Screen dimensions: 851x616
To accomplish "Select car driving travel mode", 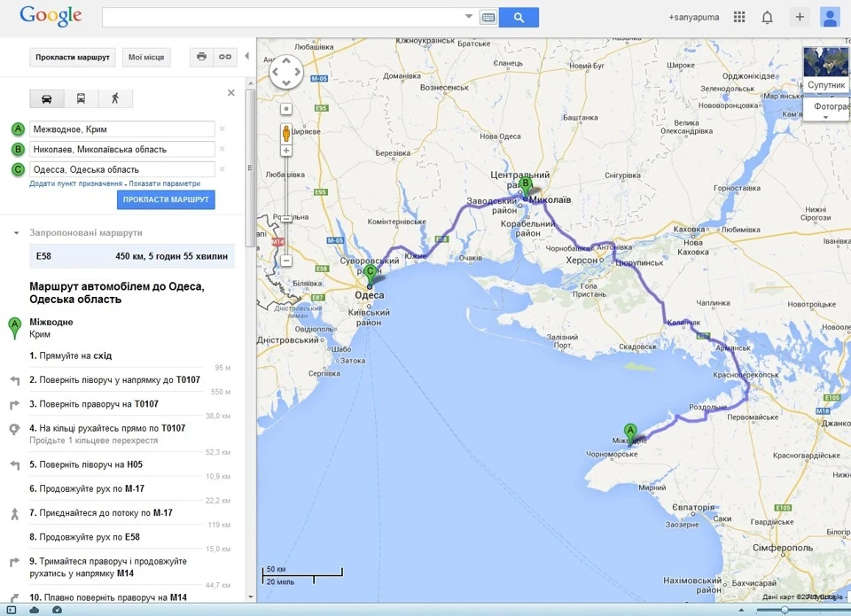I will pyautogui.click(x=47, y=98).
